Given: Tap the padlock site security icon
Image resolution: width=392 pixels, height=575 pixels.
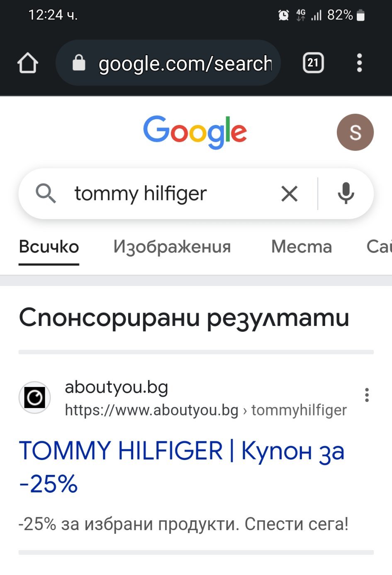Looking at the screenshot, I should click(x=78, y=63).
